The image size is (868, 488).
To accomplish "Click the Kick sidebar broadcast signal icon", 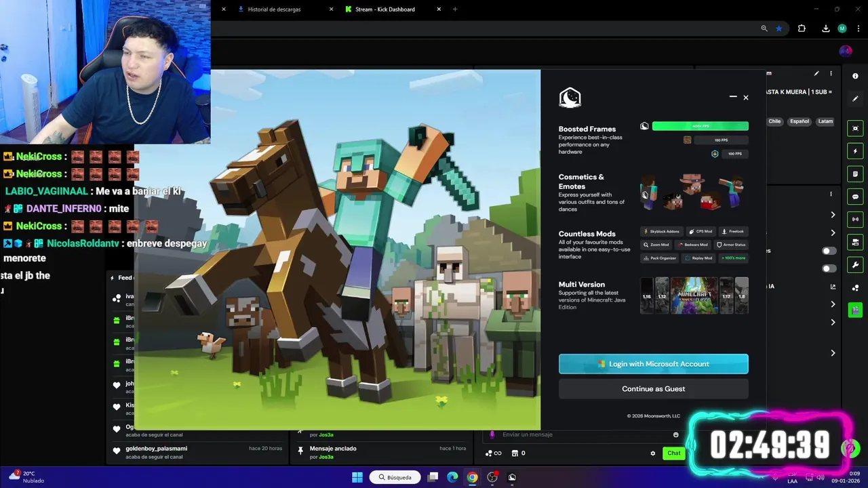I will click(x=855, y=219).
